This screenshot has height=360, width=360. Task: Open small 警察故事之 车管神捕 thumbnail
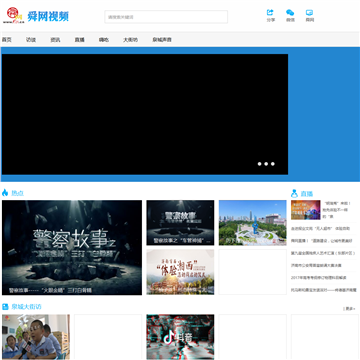pyautogui.click(x=180, y=223)
